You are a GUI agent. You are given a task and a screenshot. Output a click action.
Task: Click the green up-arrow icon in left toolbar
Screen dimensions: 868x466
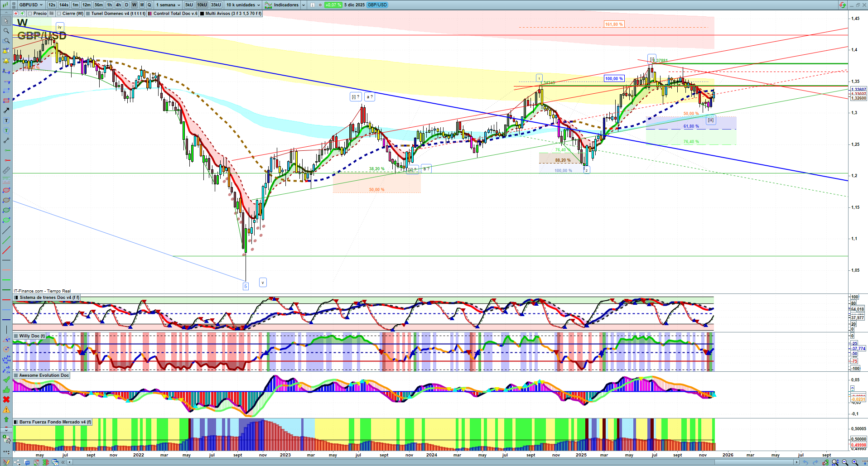[6, 419]
